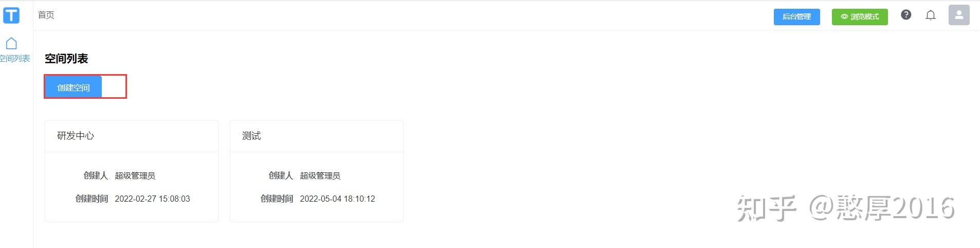The image size is (980, 248).
Task: Open the 研发中心 space card title
Action: (x=76, y=136)
